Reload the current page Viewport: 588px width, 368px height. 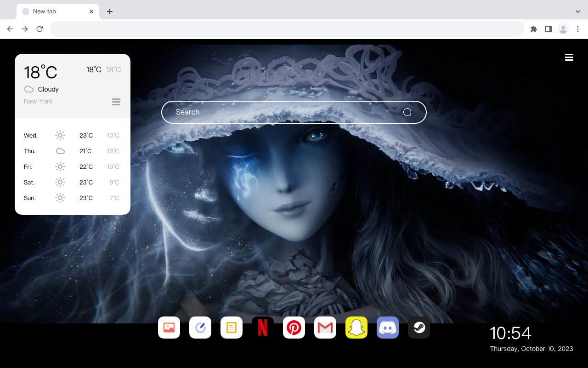(x=40, y=29)
